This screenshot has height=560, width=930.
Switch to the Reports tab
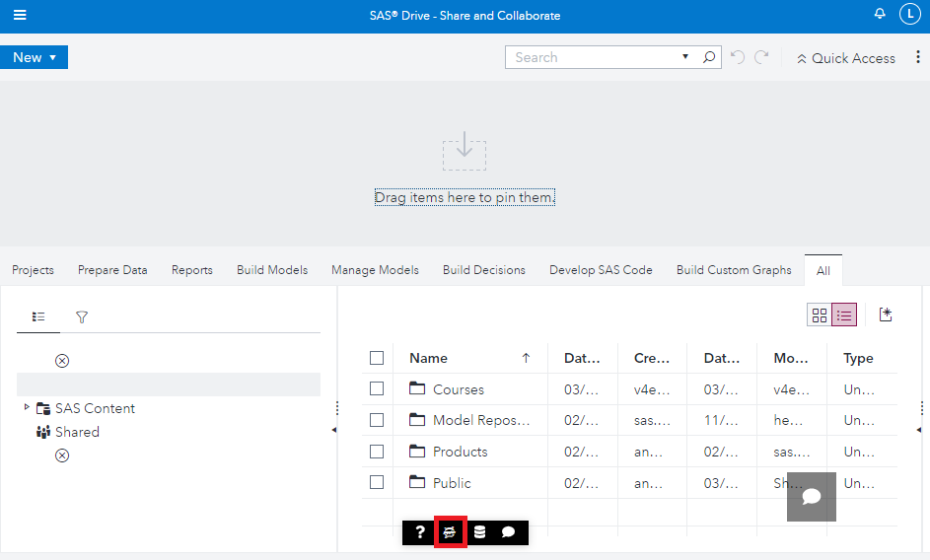[191, 270]
